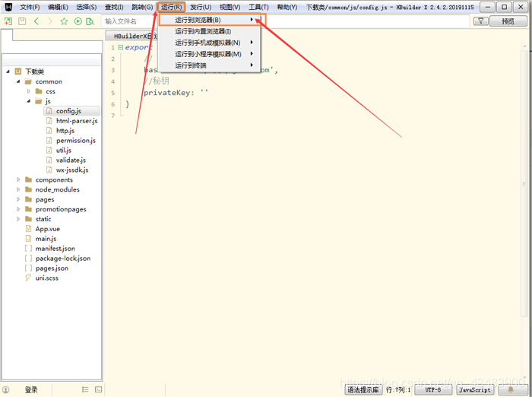Expand the promotionpages folder
532x397 pixels.
[18, 209]
